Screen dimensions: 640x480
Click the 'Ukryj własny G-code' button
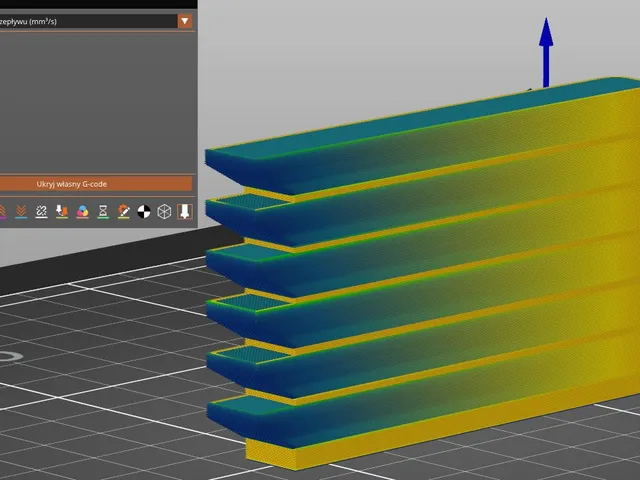96,184
